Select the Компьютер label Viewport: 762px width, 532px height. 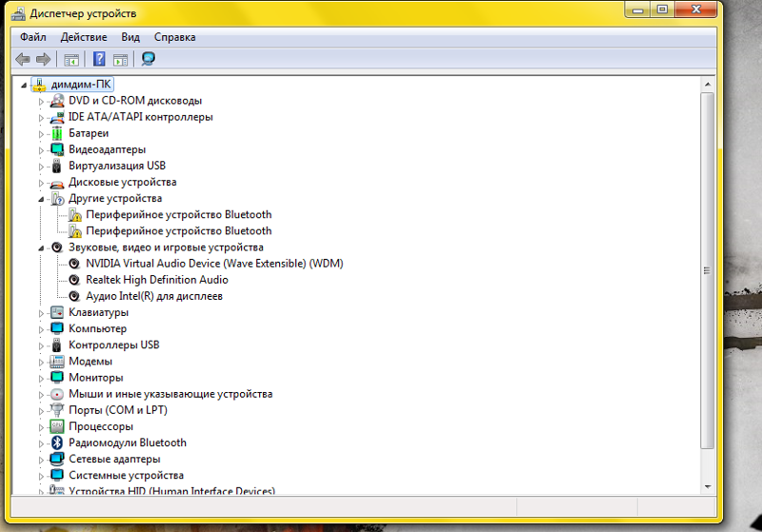click(x=98, y=328)
